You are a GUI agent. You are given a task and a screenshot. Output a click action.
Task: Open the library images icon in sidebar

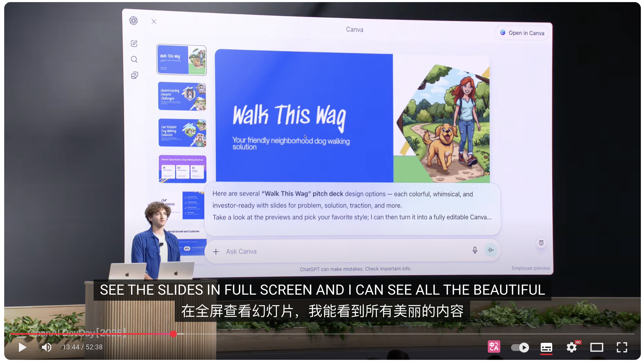134,75
